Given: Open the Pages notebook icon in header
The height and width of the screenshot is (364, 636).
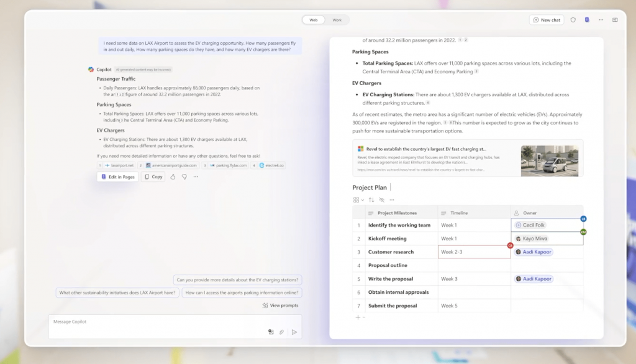Looking at the screenshot, I should pyautogui.click(x=587, y=20).
